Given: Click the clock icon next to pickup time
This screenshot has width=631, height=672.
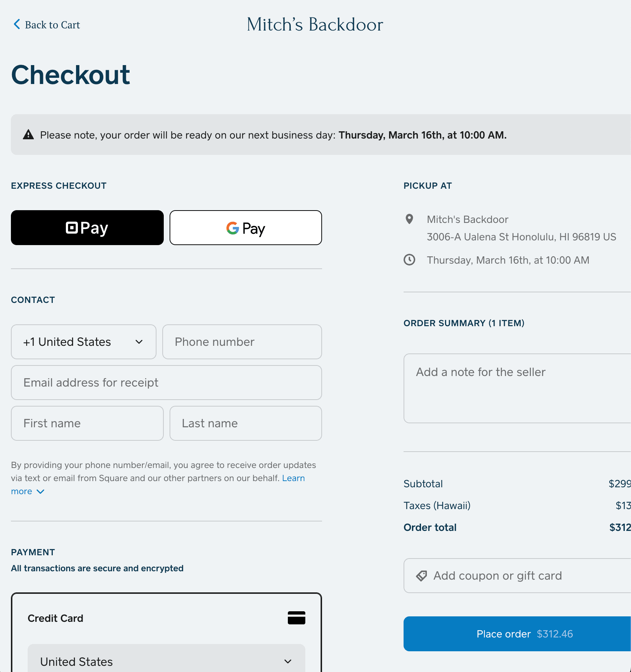Looking at the screenshot, I should point(410,260).
